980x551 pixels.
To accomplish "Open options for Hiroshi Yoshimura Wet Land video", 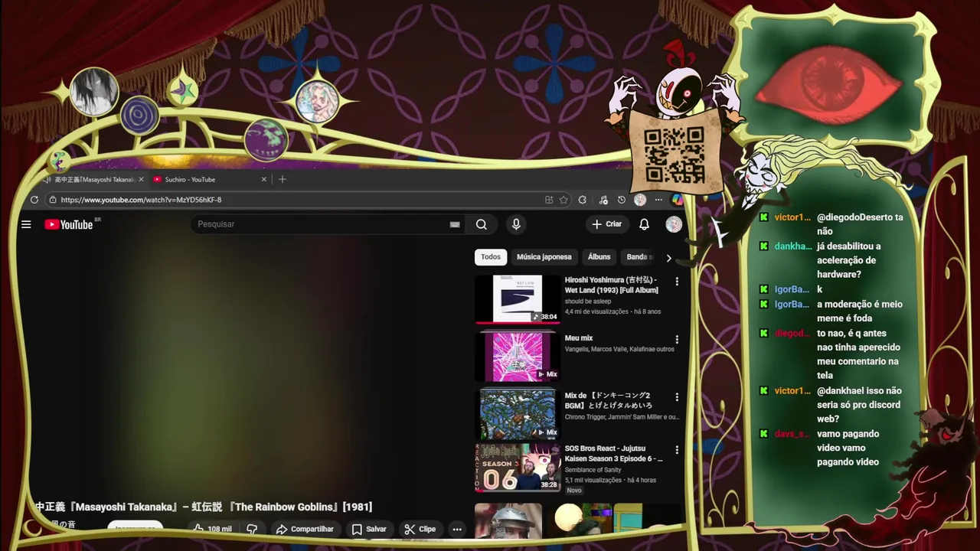I will click(x=677, y=282).
